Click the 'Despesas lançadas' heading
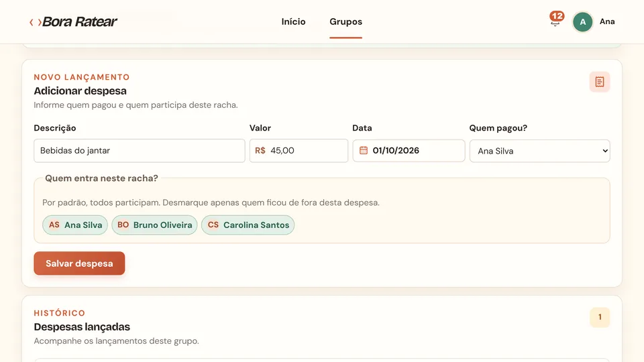The width and height of the screenshot is (644, 362). pyautogui.click(x=82, y=326)
